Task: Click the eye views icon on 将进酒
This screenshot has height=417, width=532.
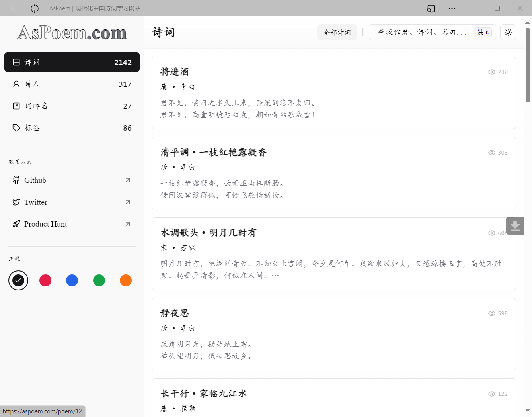Action: point(492,72)
